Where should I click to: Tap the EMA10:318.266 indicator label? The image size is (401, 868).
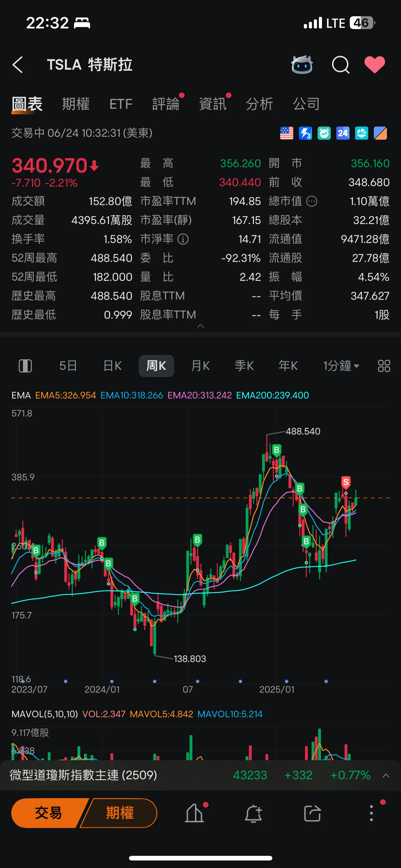(132, 395)
